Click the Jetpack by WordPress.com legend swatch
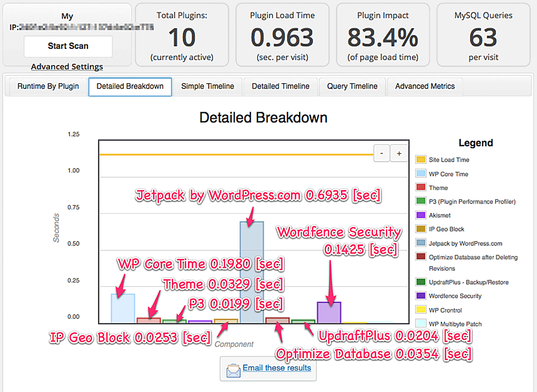Viewport: 537px width, 392px height. pyautogui.click(x=420, y=243)
